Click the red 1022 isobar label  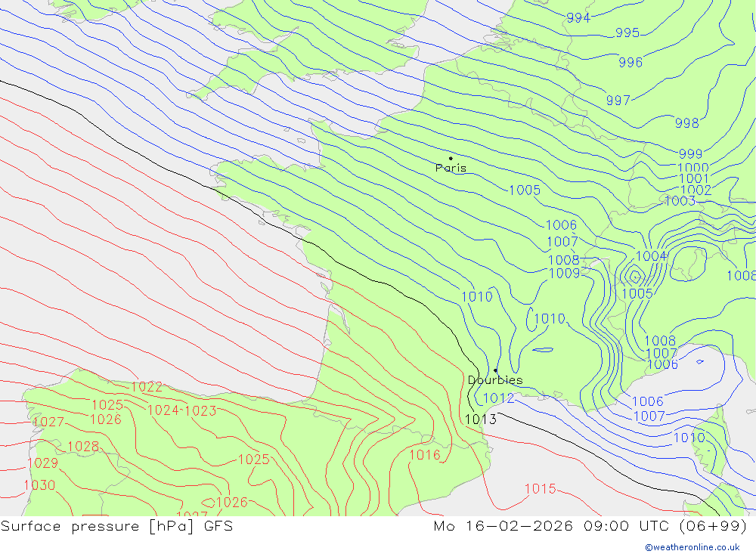[147, 387]
